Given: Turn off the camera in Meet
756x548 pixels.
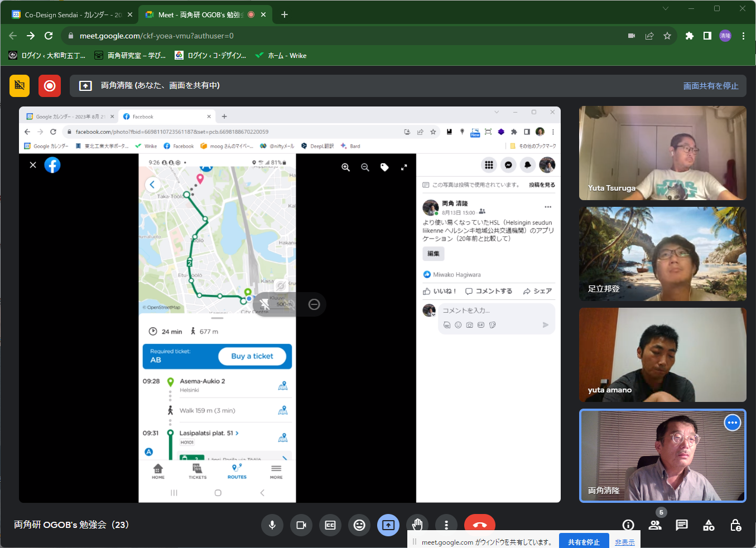Looking at the screenshot, I should (301, 525).
